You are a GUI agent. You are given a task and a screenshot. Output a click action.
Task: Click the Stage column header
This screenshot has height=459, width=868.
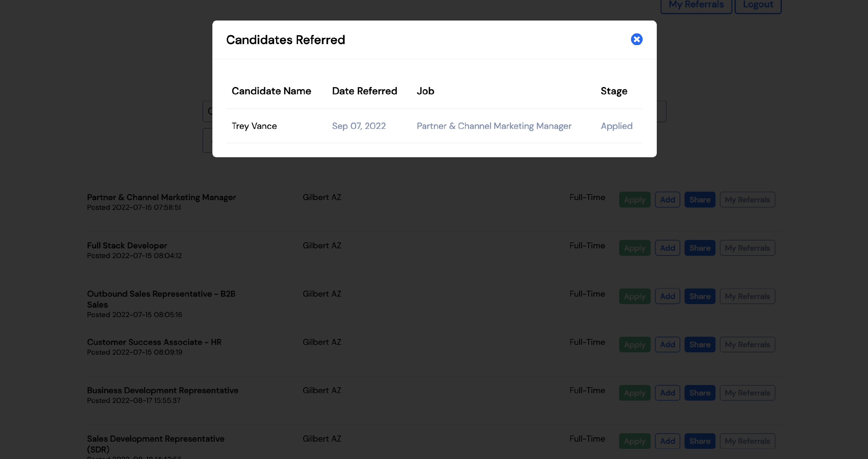(614, 91)
